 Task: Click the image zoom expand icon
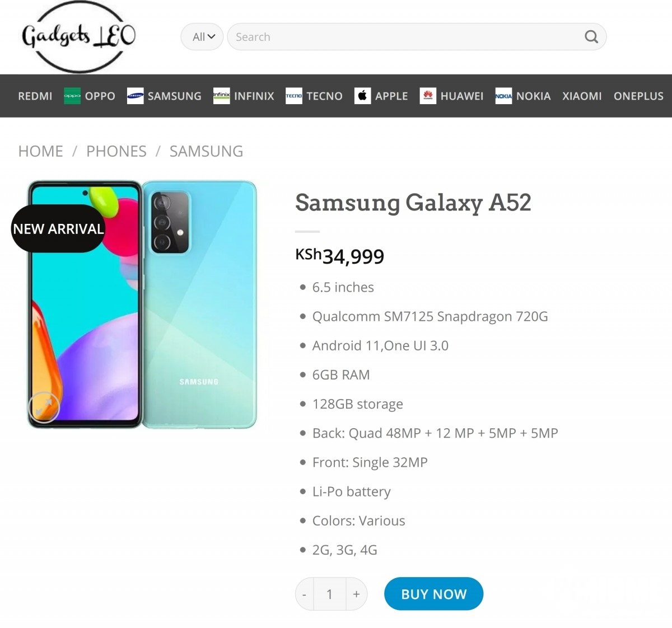(44, 407)
